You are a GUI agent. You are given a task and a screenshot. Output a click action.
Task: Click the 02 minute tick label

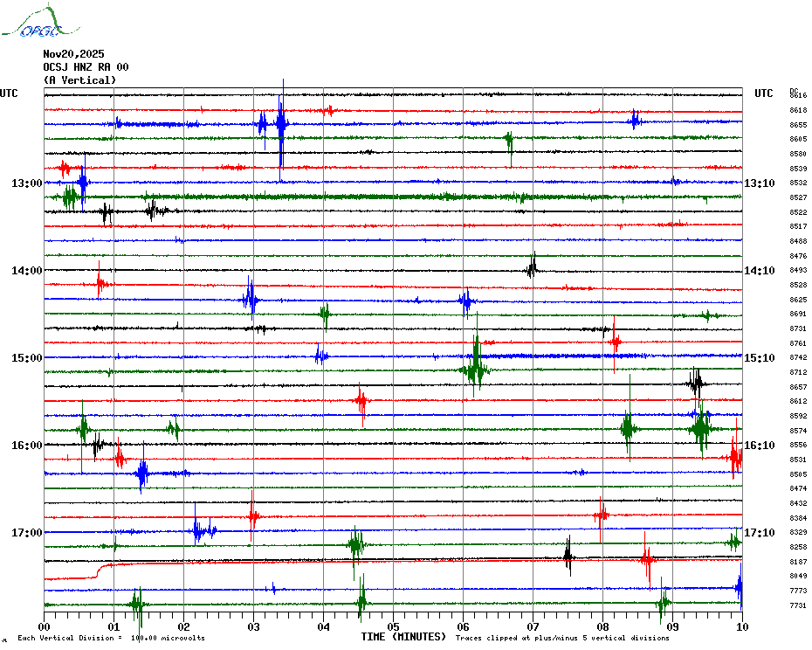pos(184,626)
